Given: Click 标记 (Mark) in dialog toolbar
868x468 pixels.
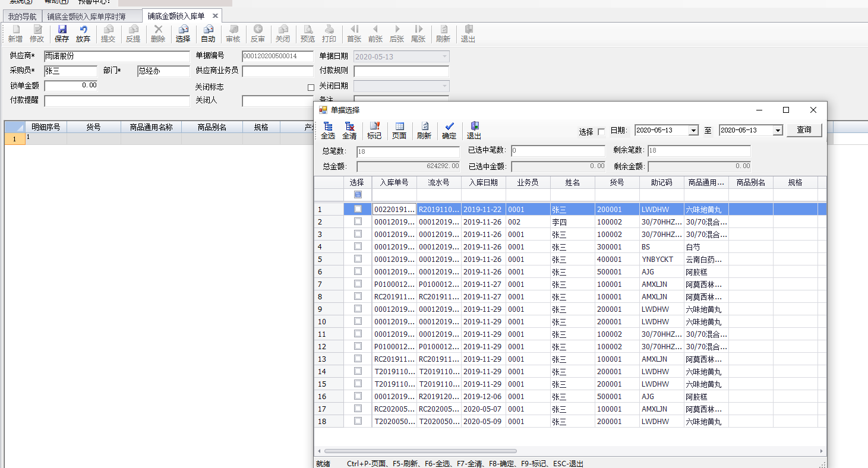Looking at the screenshot, I should (374, 131).
